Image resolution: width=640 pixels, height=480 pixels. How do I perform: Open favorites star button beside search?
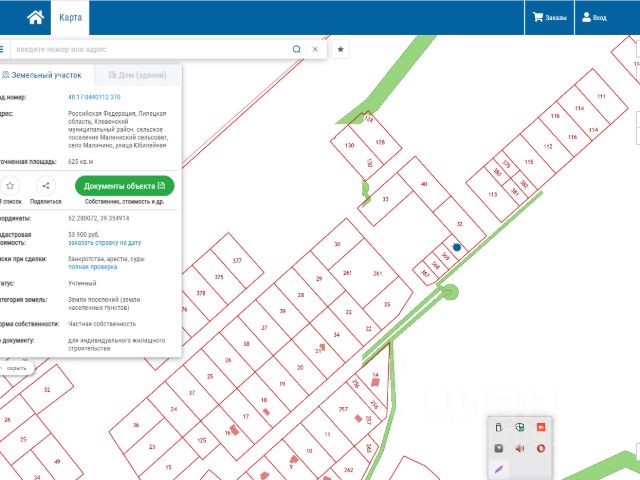[x=340, y=49]
